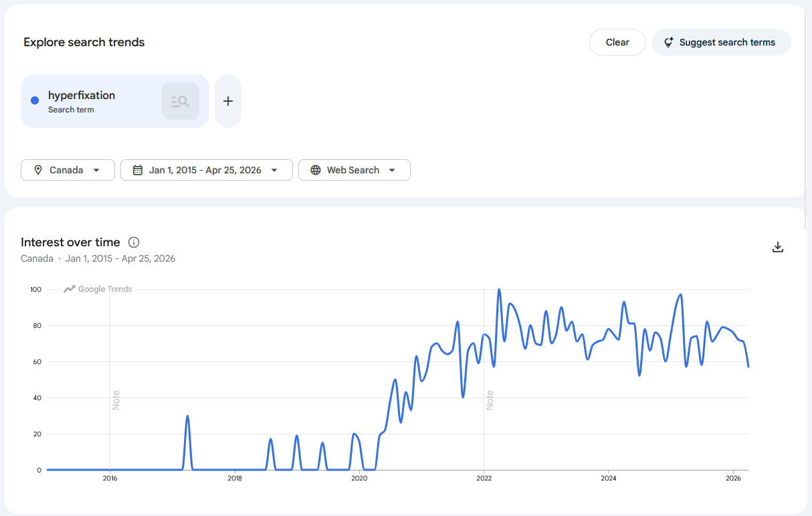The image size is (812, 516).
Task: Open the Jan 1, 2015 - Apr 25, 2026 date picker
Action: tap(206, 170)
